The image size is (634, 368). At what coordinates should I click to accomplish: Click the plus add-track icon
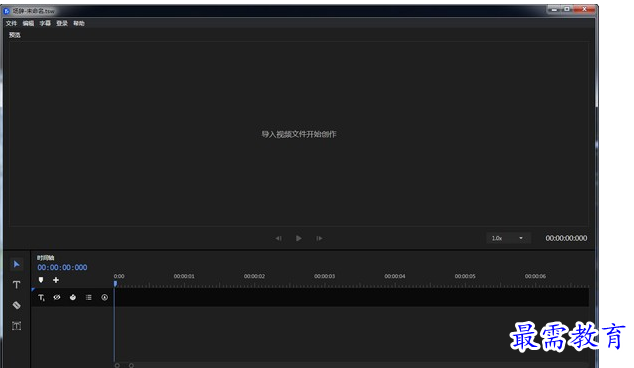point(56,280)
